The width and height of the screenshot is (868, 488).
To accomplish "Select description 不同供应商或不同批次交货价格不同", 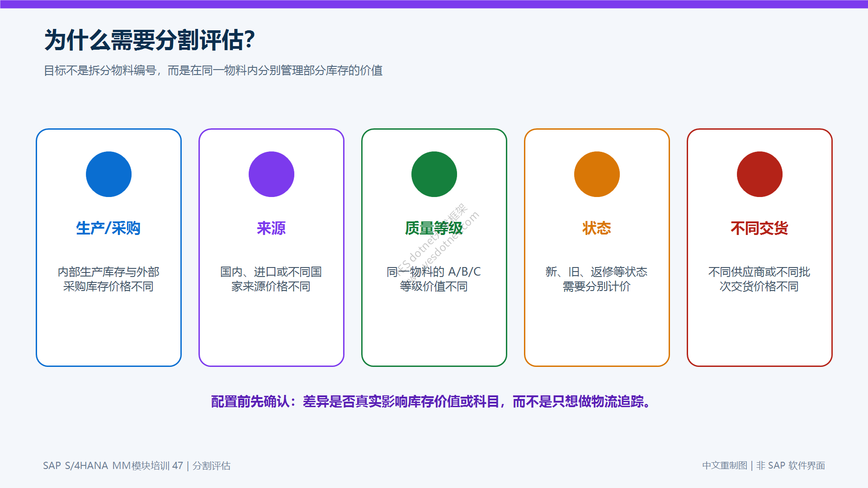I will [x=759, y=279].
